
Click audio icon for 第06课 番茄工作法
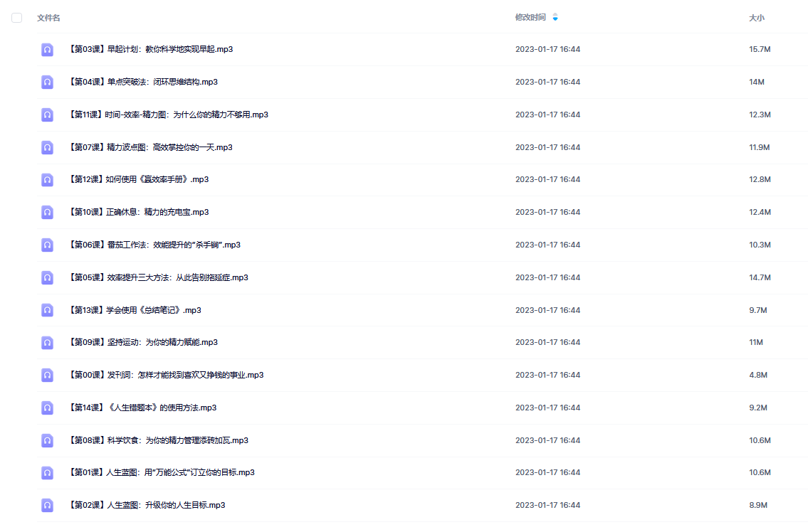pos(47,245)
